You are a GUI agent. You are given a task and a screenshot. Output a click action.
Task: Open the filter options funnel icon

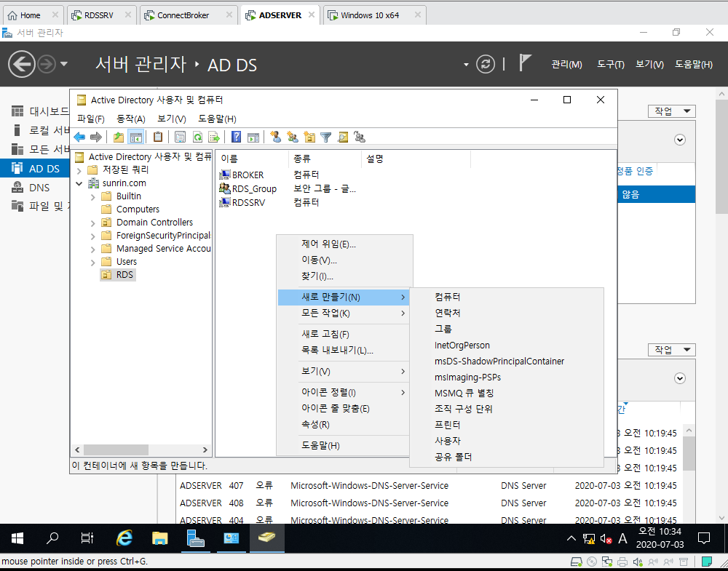[x=326, y=137]
